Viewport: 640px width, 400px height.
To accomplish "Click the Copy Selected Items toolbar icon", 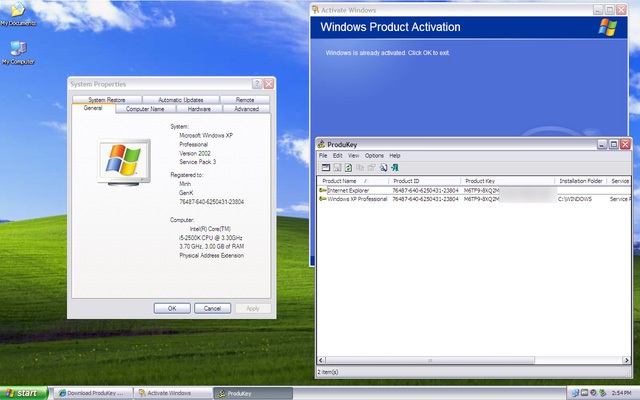I will click(x=360, y=167).
